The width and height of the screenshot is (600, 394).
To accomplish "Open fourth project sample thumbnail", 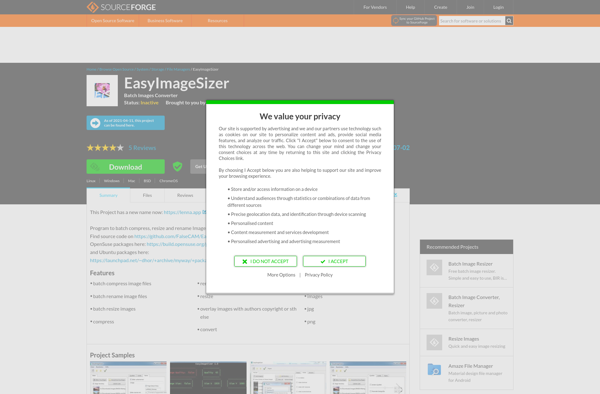I will pyautogui.click(x=368, y=378).
